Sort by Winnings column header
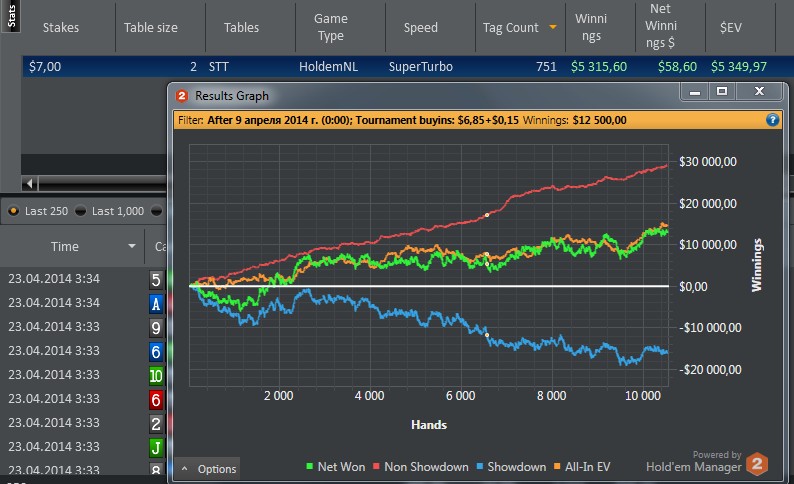794x484 pixels. [x=591, y=27]
